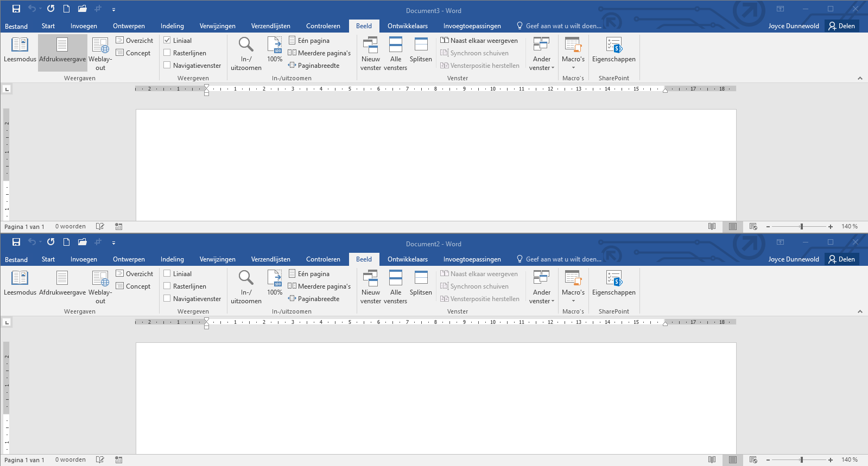Enable Rasterlijnen in the Document3 window
The width and height of the screenshot is (868, 466).
[x=185, y=53]
